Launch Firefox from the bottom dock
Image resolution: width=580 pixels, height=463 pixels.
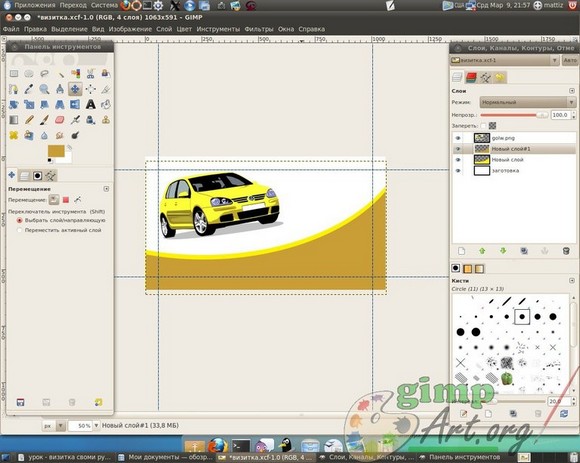218,445
